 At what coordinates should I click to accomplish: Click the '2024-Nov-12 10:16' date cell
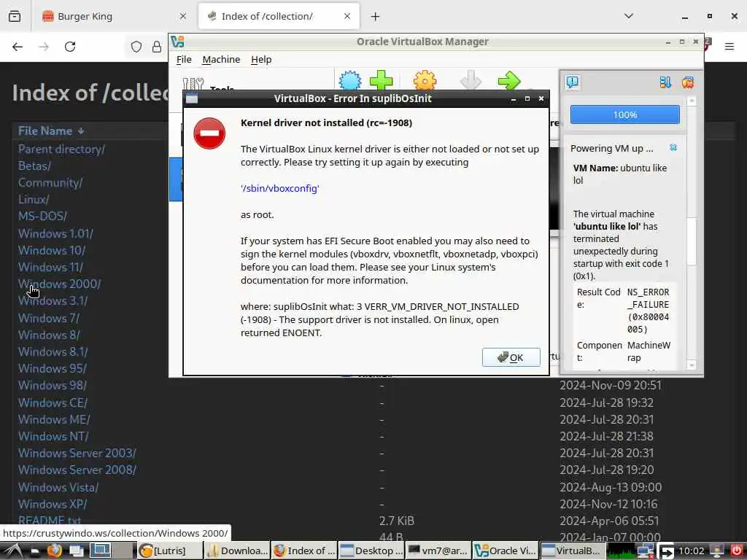(x=608, y=504)
